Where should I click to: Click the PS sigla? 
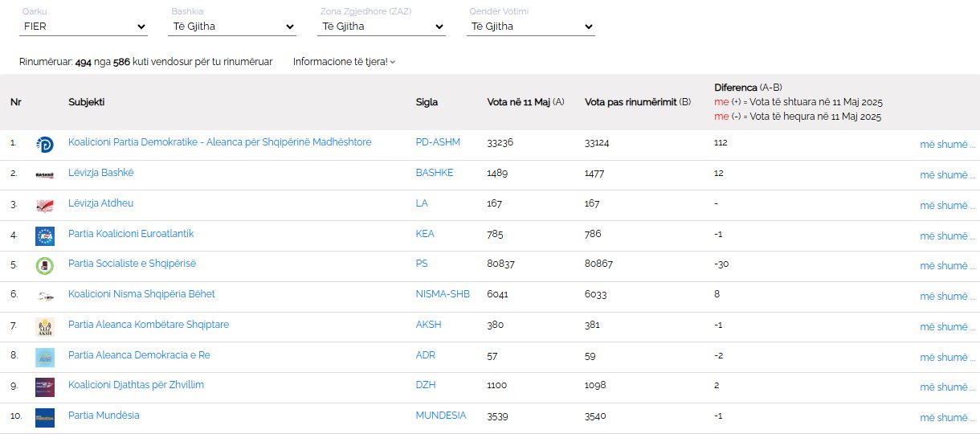click(422, 264)
